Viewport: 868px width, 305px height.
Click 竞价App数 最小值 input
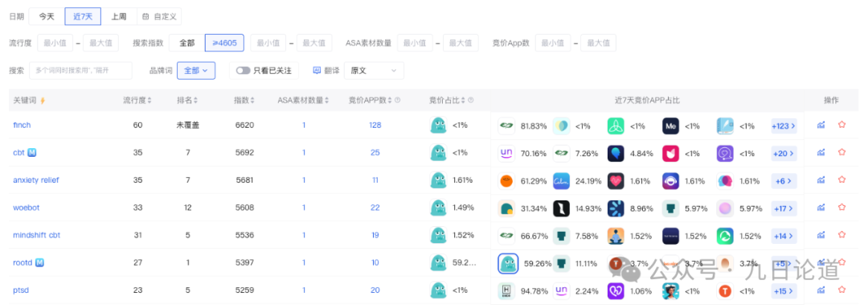(x=552, y=43)
